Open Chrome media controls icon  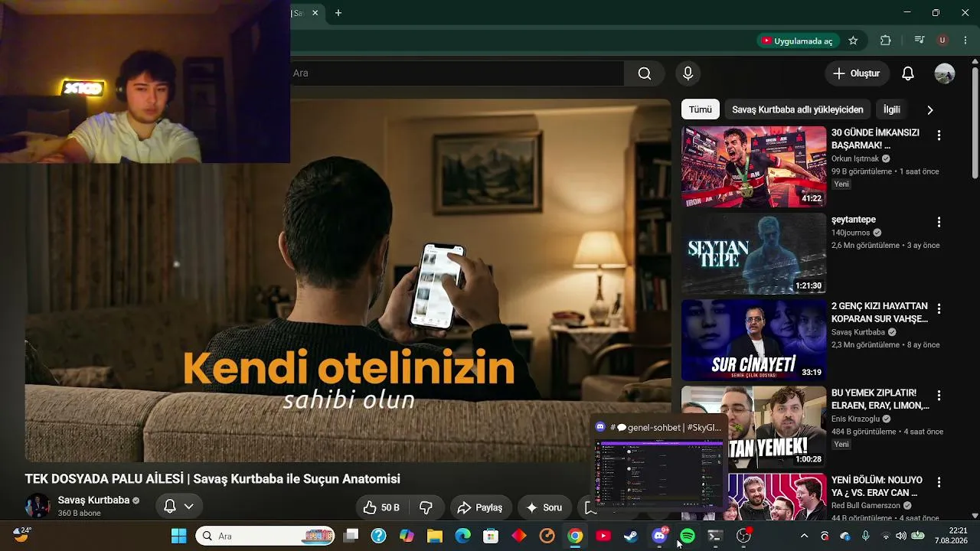(920, 41)
